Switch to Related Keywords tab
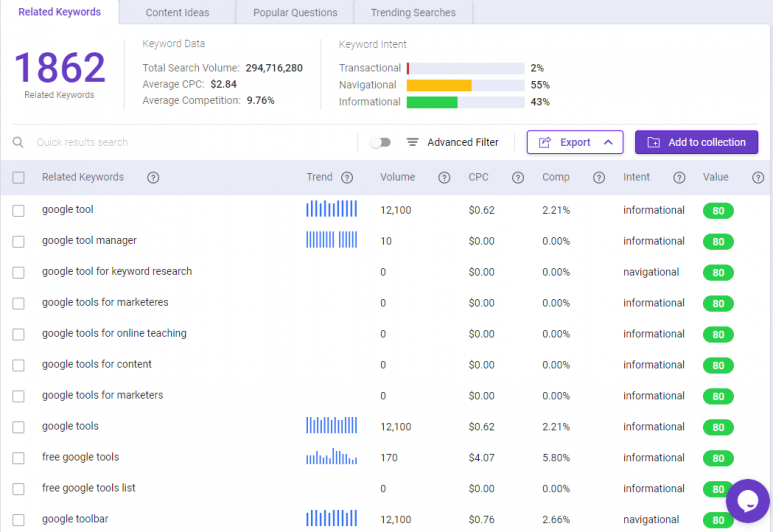This screenshot has width=773, height=532. (60, 12)
